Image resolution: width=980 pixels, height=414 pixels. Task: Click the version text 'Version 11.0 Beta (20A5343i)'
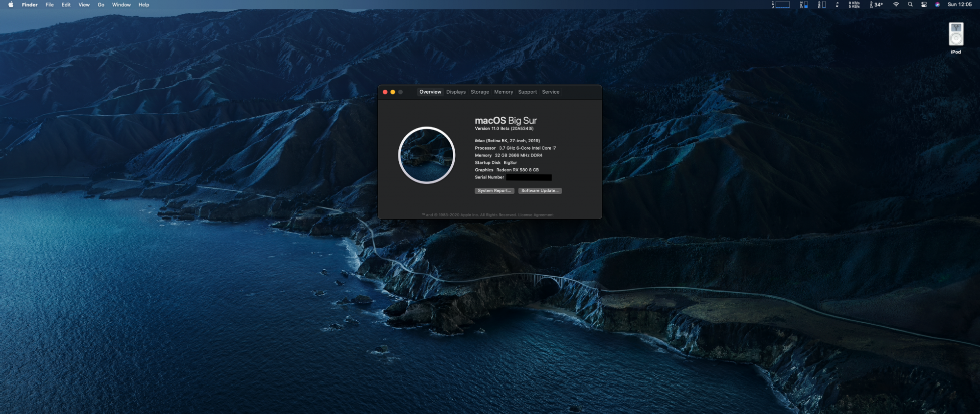(504, 129)
